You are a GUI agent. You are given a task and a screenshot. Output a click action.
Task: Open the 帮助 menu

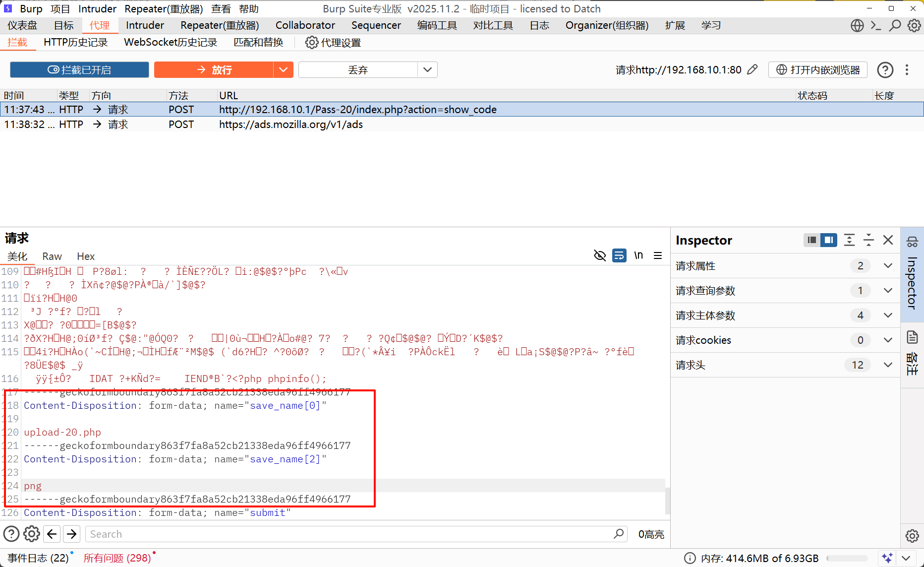pos(249,9)
